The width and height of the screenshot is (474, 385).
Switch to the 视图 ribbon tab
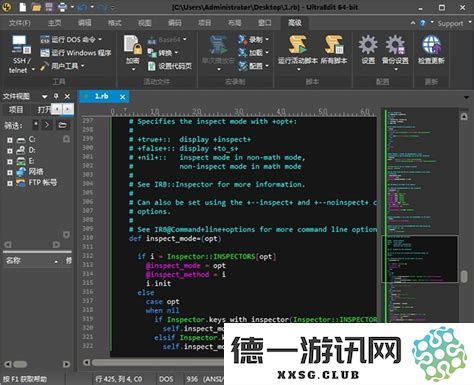[144, 23]
